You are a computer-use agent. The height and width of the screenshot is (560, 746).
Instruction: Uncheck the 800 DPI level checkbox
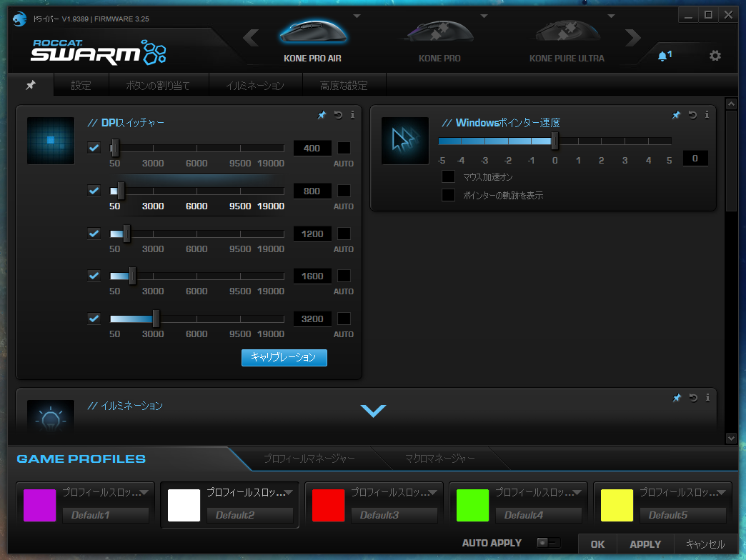coord(94,191)
